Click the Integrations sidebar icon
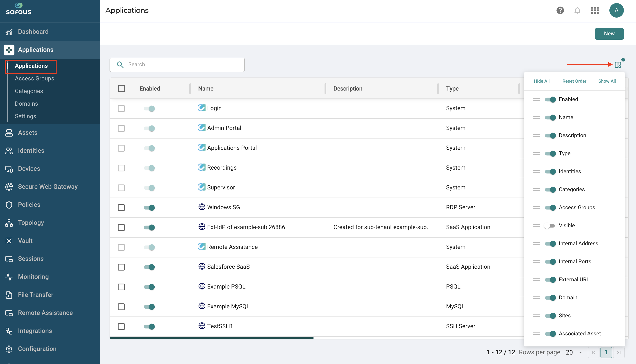636x364 pixels. (9, 331)
